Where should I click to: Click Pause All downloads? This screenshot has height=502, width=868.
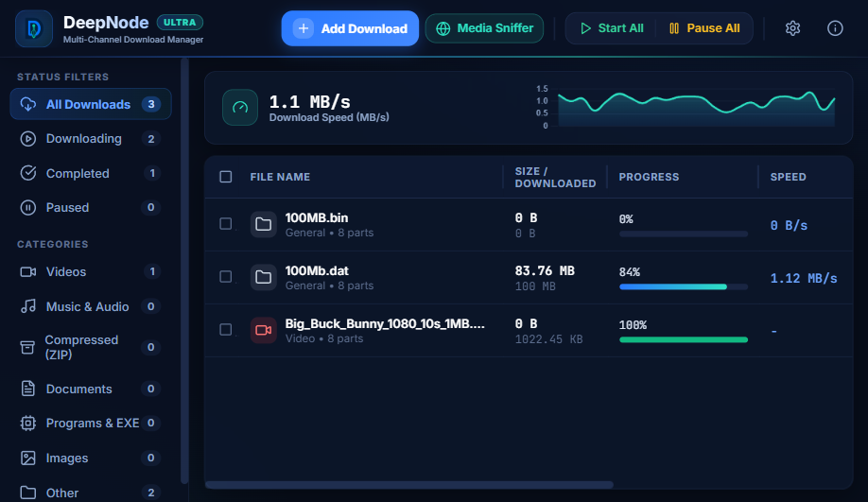tap(704, 28)
